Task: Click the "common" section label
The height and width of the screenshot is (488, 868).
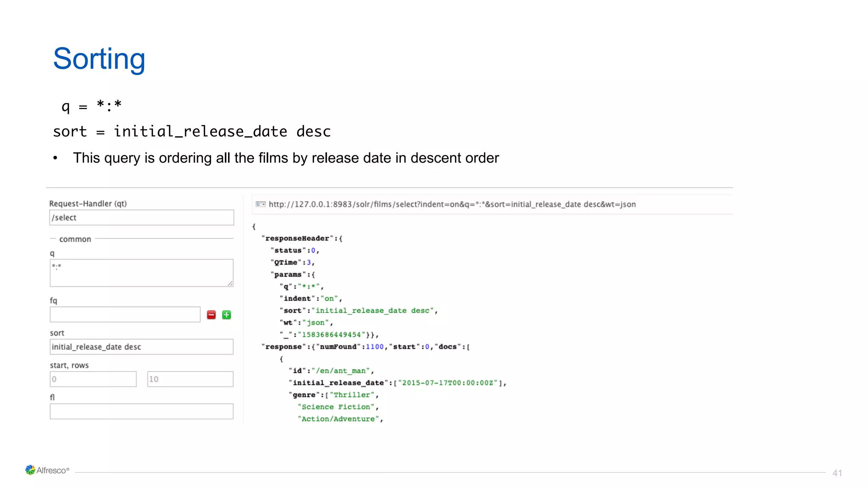Action: coord(75,239)
